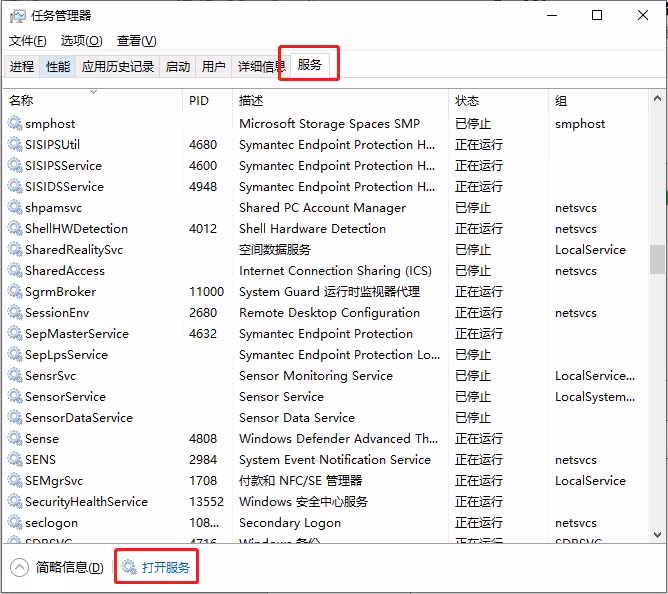Click the SecurityHealthService gear icon
Viewport: 668px width, 594px height.
click(14, 502)
